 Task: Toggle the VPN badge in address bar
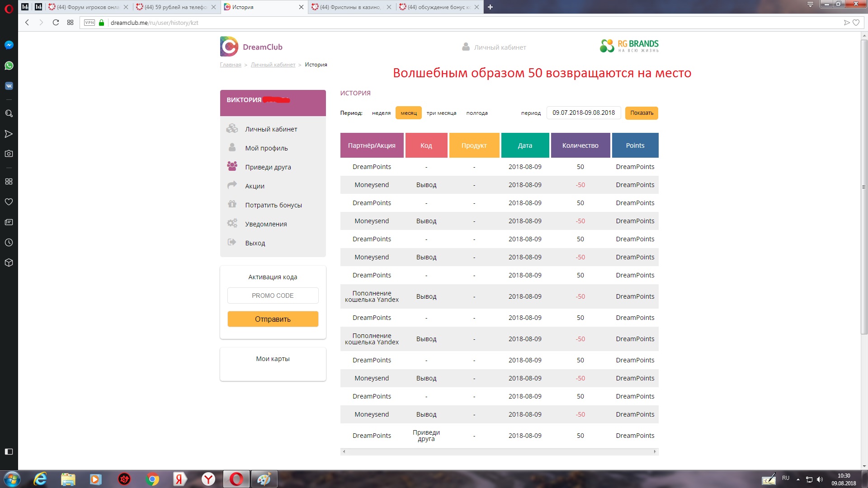pyautogui.click(x=90, y=23)
